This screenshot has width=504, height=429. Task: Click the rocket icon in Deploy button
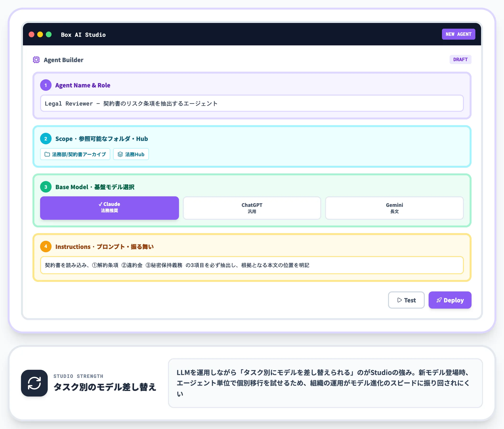click(439, 300)
